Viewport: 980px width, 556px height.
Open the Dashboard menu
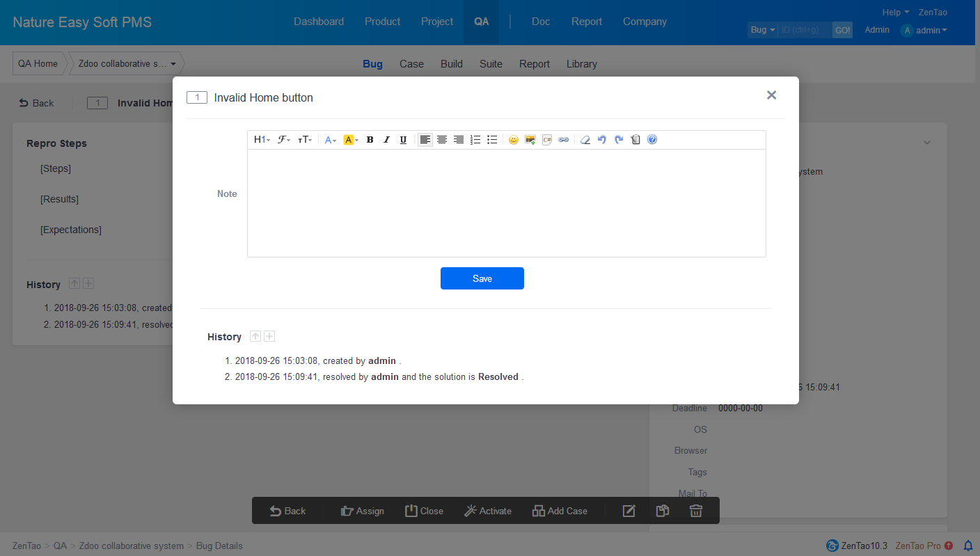click(319, 22)
